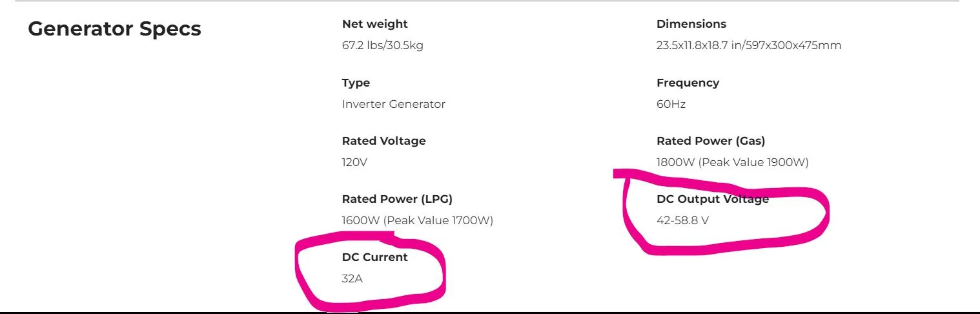This screenshot has width=980, height=314.
Task: Click the 67.2 lbs/30.5kg weight value
Action: [382, 45]
